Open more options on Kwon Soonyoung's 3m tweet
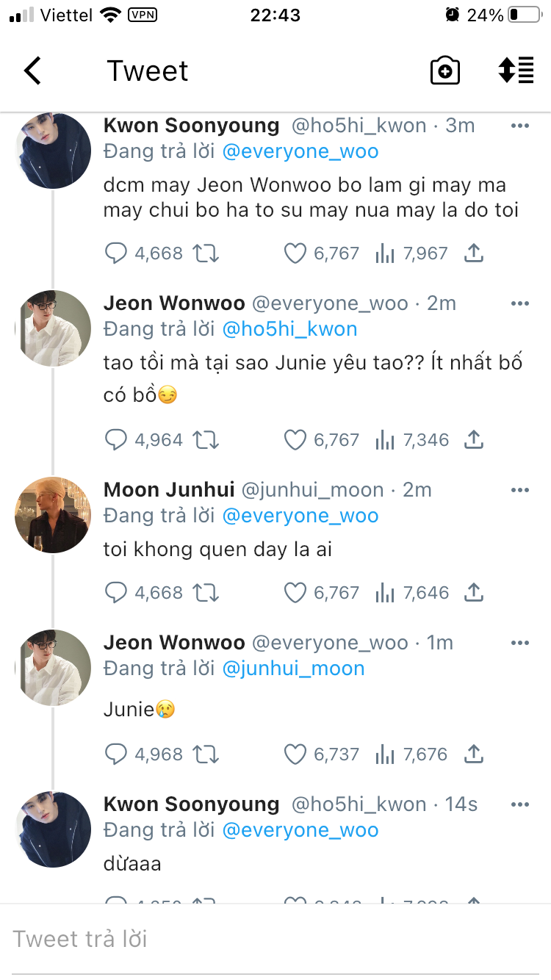Screen dimensions: 551x980 click(519, 126)
